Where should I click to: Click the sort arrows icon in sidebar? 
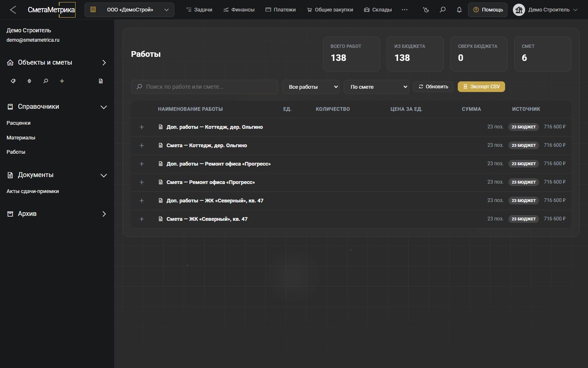click(29, 81)
